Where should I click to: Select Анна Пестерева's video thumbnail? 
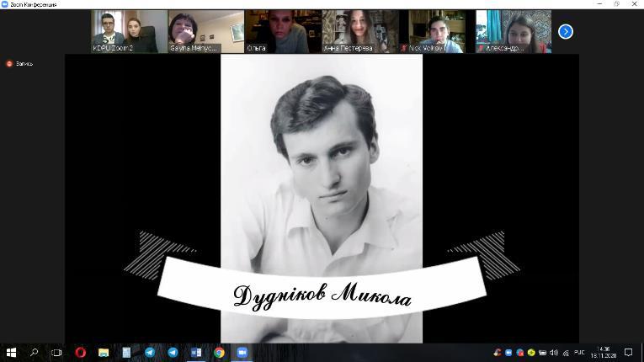click(359, 31)
